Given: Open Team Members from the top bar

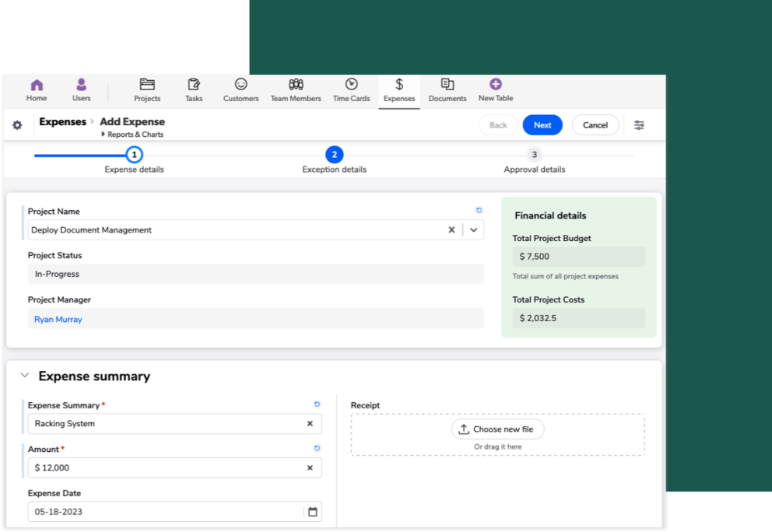Looking at the screenshot, I should click(x=296, y=86).
